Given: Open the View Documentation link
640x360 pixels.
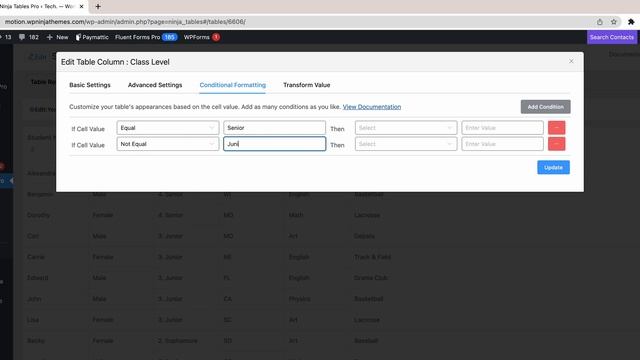Looking at the screenshot, I should point(372,107).
